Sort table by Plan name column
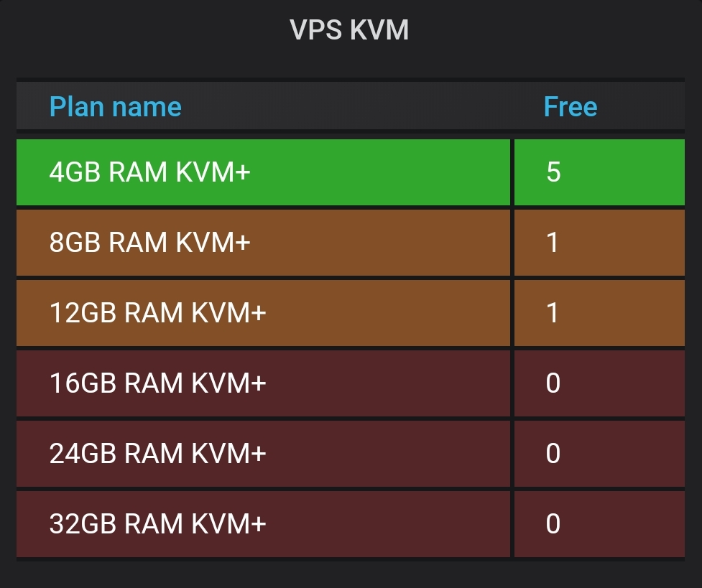This screenshot has height=588, width=702. coord(115,107)
